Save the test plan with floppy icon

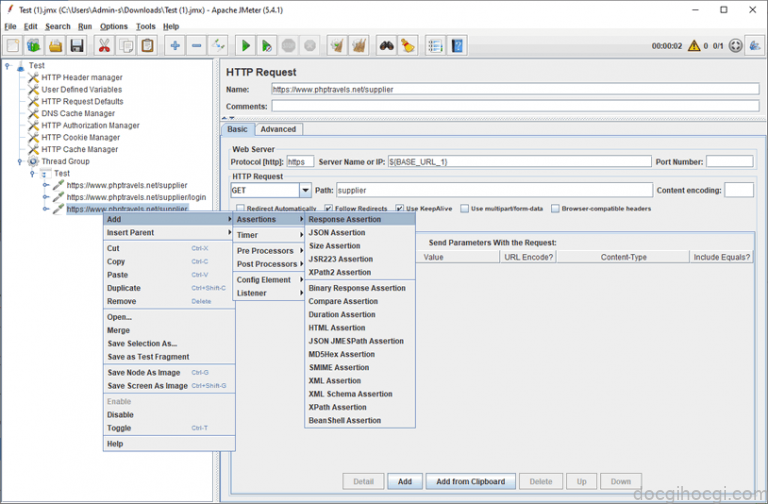coord(77,46)
